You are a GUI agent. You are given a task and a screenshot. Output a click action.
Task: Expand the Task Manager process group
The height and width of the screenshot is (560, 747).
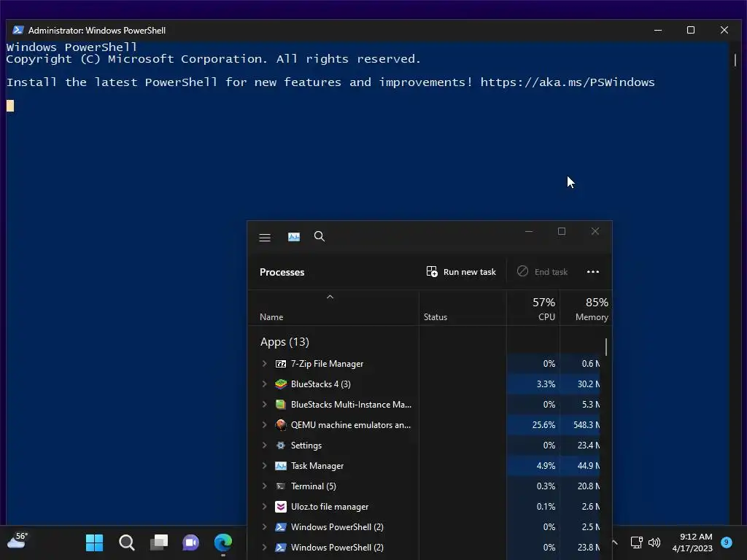264,466
